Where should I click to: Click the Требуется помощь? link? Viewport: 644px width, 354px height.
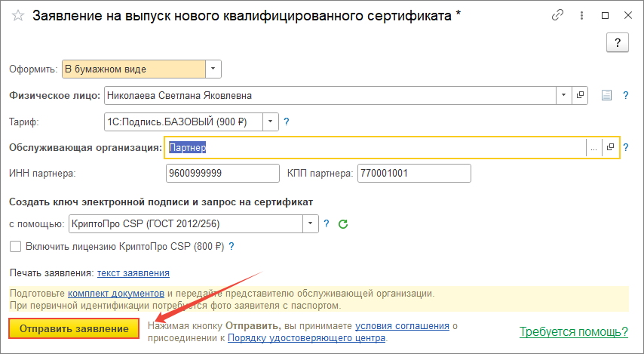pos(574,331)
